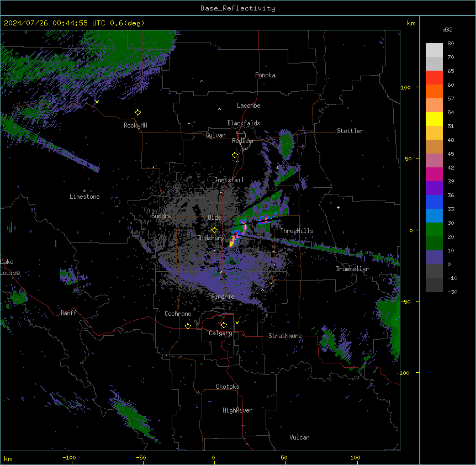Click the Okotoks city label
Viewport: 476px width, 465px height.
pyautogui.click(x=228, y=387)
